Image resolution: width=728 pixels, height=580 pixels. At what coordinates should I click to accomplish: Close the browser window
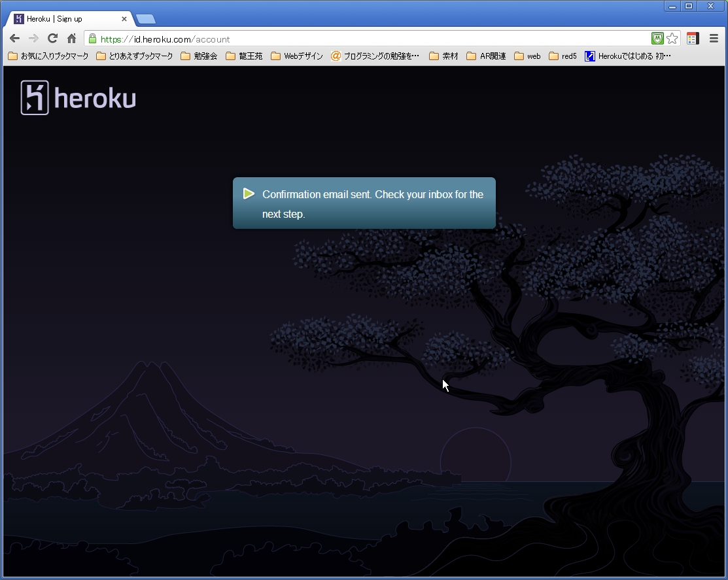click(x=711, y=6)
